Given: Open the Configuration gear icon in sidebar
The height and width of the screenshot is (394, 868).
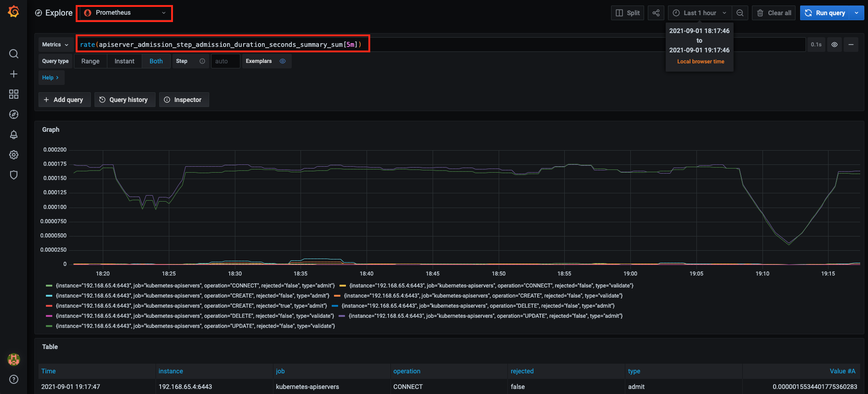Looking at the screenshot, I should (14, 155).
